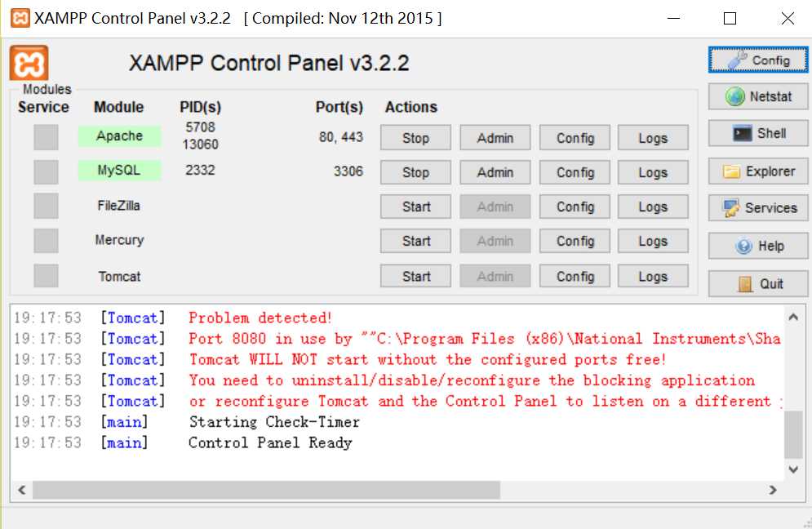Screen dimensions: 812x529
Task: Click the horizontal scrollbar thumb in log
Action: pyautogui.click(x=266, y=490)
